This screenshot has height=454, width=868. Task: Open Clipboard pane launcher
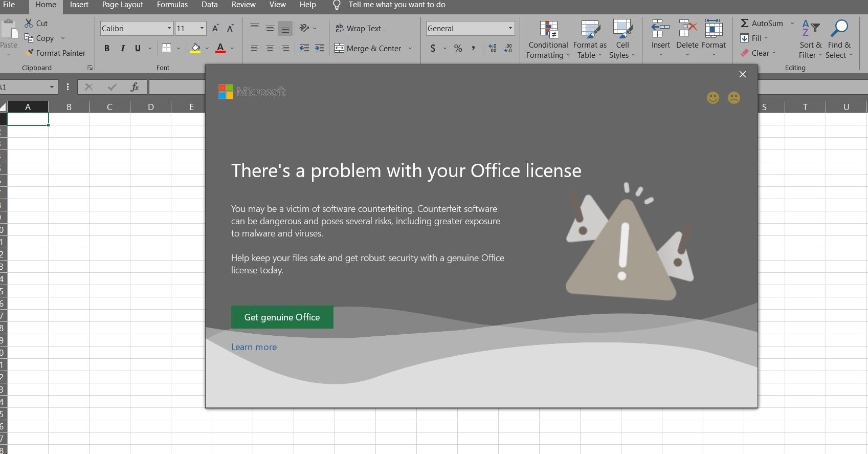click(x=90, y=68)
